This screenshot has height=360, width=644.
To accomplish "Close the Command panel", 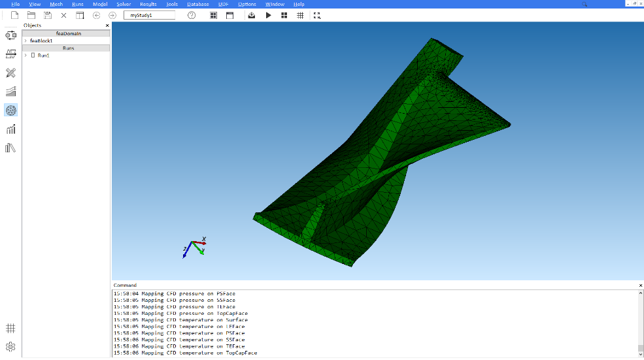I will point(640,286).
